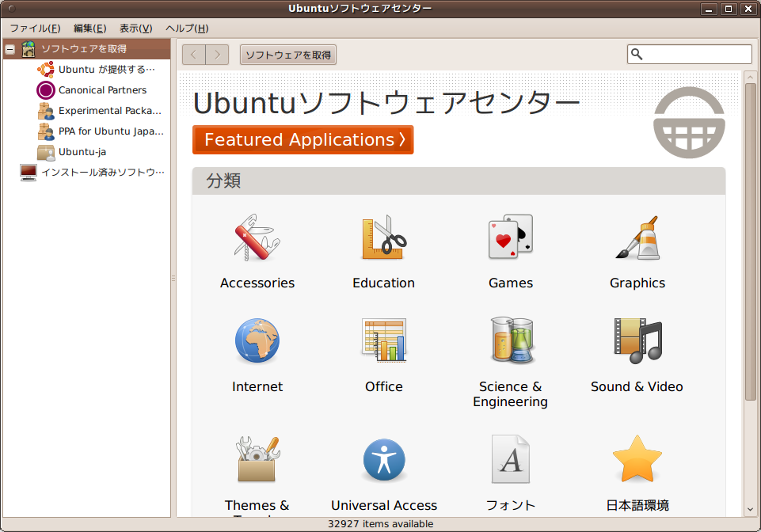
Task: Click the 32927 items available status text
Action: point(380,524)
